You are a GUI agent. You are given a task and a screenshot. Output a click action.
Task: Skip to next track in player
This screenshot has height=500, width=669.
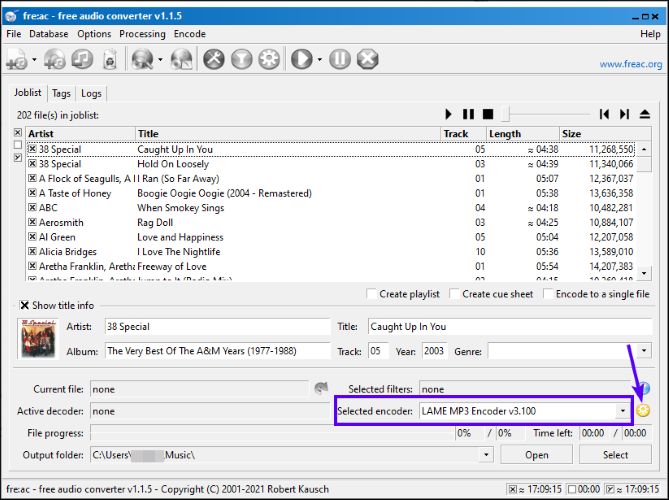tap(624, 114)
